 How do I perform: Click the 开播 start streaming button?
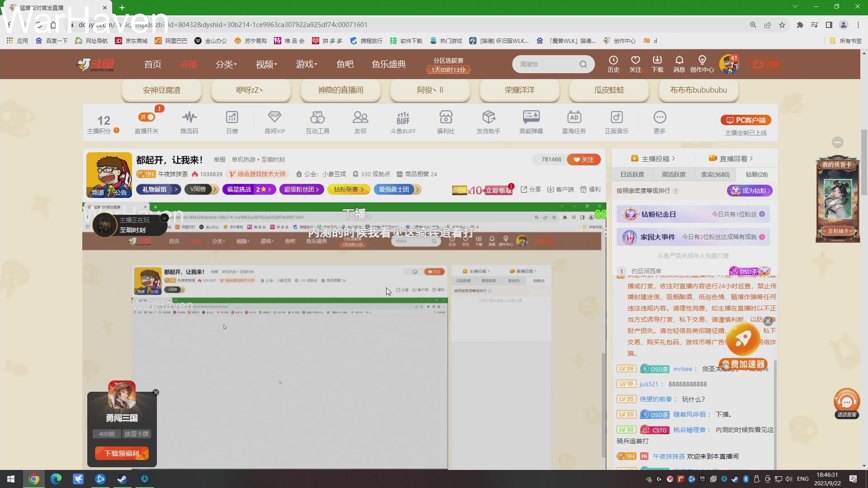coord(766,64)
